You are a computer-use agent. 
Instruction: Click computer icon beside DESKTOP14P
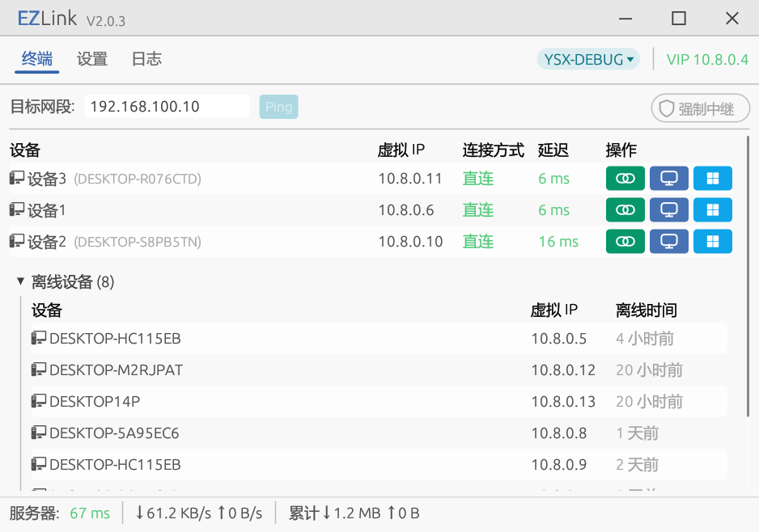[39, 401]
